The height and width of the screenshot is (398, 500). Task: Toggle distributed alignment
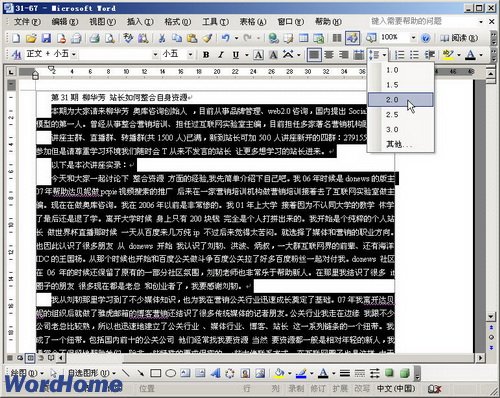[x=359, y=54]
